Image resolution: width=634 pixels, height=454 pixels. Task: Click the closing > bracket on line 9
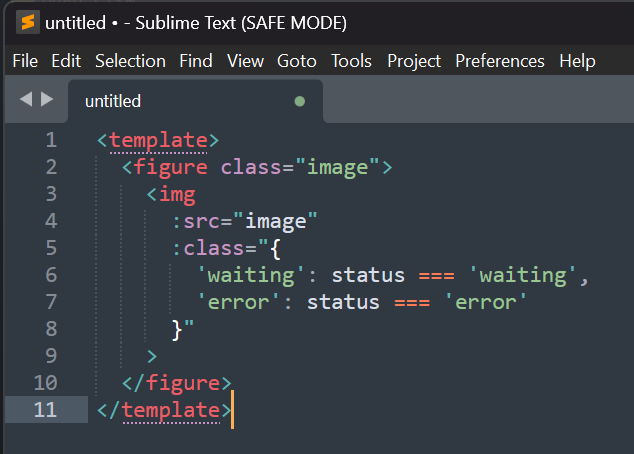[x=152, y=356]
